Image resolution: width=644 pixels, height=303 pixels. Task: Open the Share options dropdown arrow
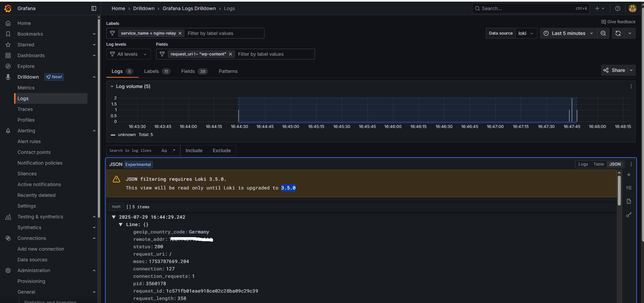(x=631, y=70)
